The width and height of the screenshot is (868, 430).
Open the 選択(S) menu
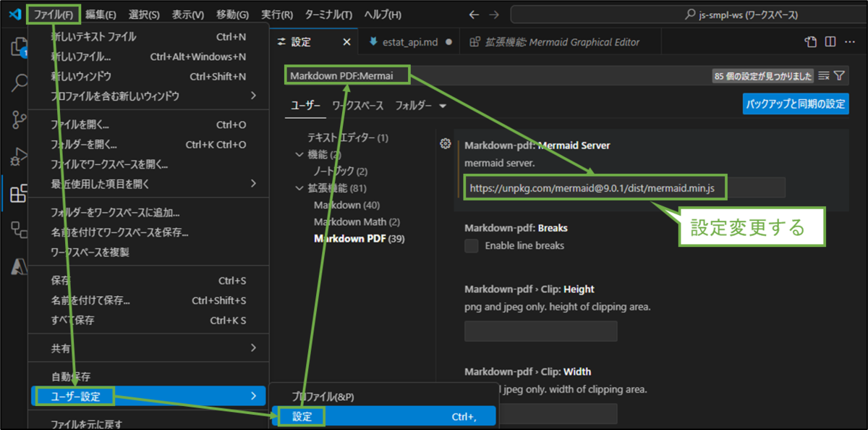click(144, 14)
